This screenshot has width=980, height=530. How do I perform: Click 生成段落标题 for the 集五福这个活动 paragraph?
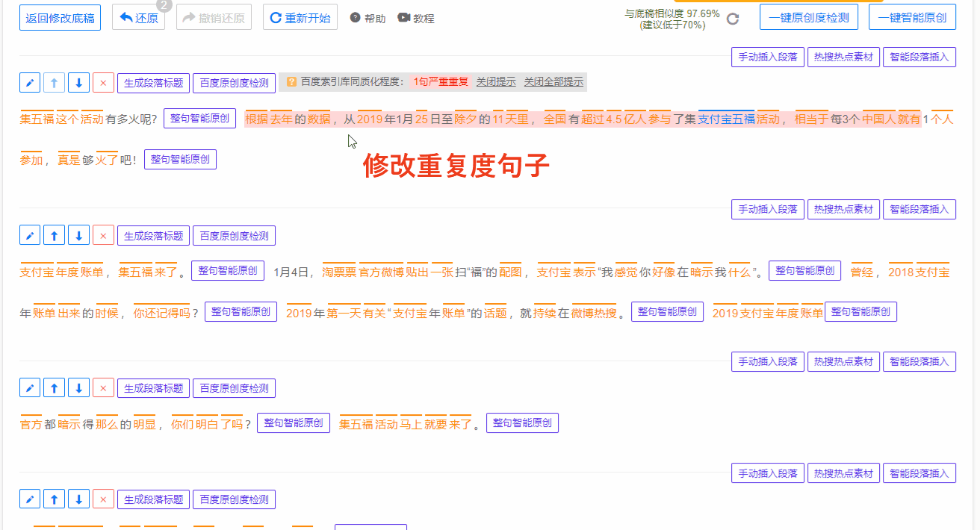pyautogui.click(x=153, y=83)
